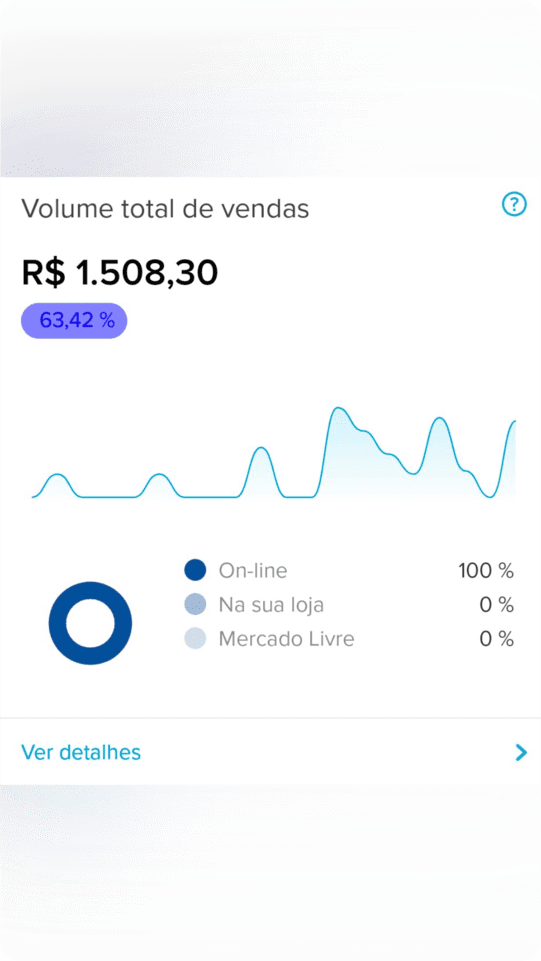The width and height of the screenshot is (541, 961).
Task: Select the On-line dark blue legend dot
Action: click(x=195, y=570)
